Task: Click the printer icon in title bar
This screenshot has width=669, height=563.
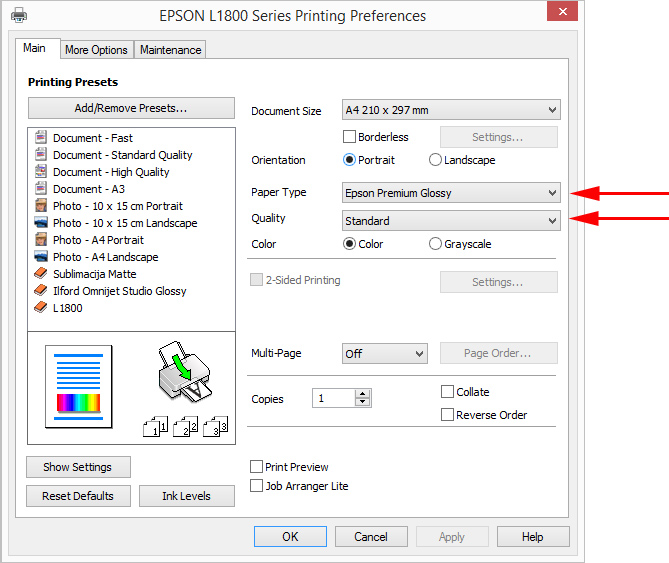Action: (19, 16)
